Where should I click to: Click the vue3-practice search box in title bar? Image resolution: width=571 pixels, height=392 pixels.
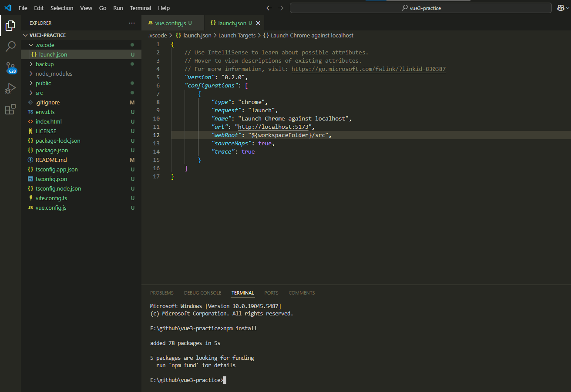(420, 7)
